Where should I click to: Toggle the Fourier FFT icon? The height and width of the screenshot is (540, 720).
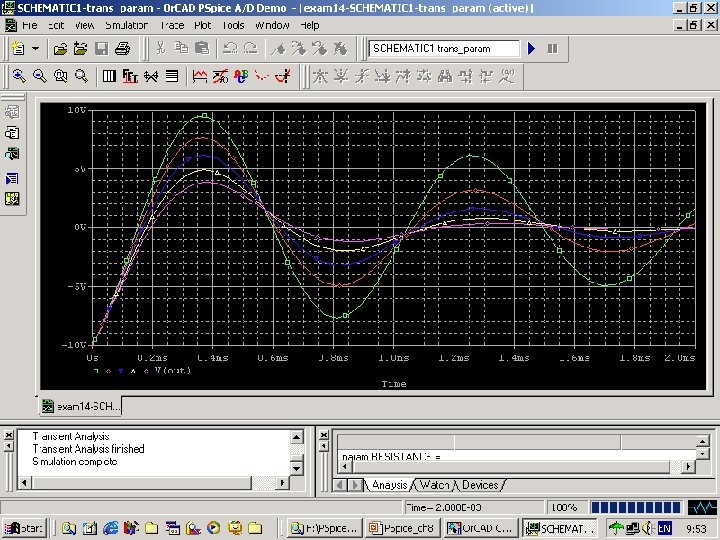tap(130, 76)
